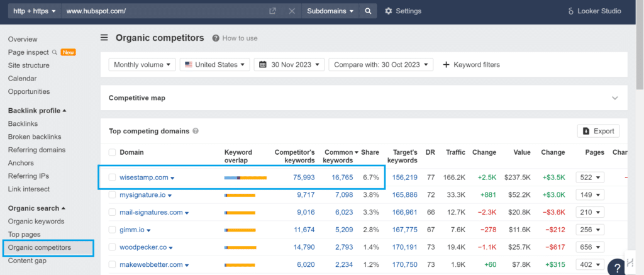Image resolution: width=644 pixels, height=275 pixels.
Task: Clear the URL field X icon
Action: [292, 11]
